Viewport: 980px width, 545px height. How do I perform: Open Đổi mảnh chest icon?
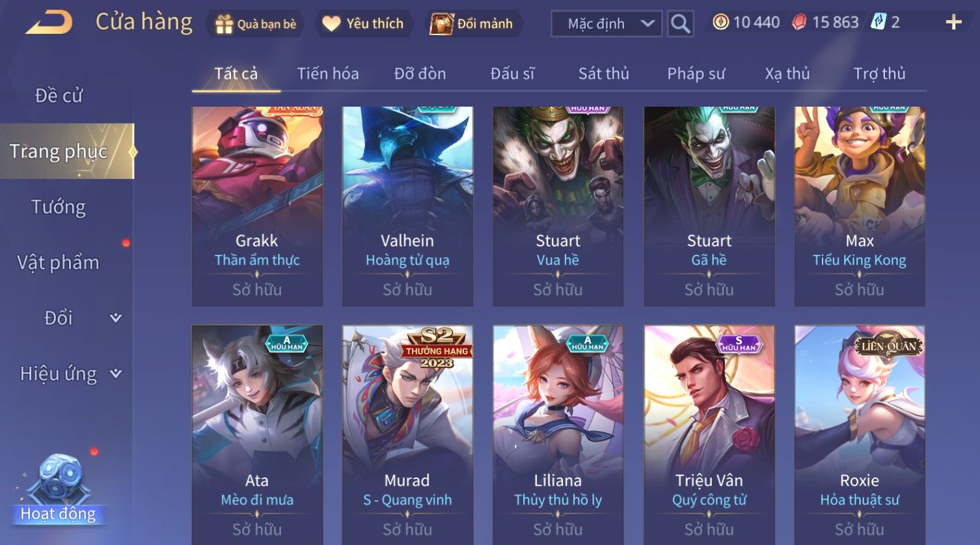(441, 24)
